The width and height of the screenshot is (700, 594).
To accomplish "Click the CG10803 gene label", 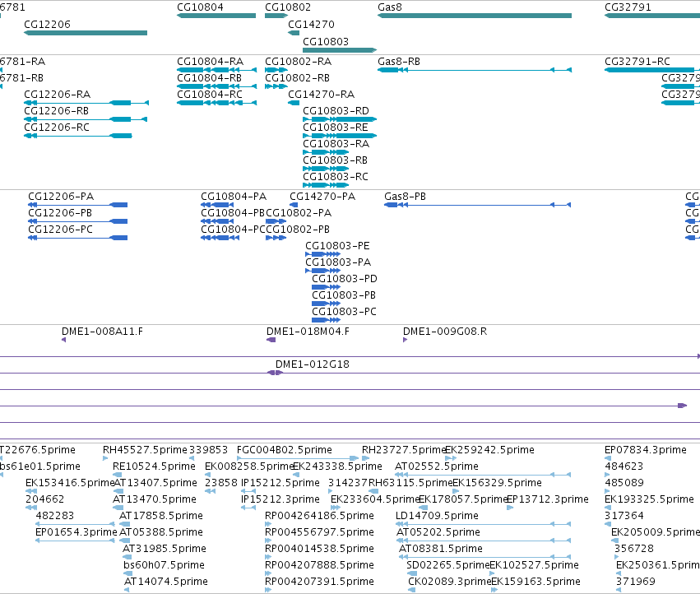I will 326,41.
